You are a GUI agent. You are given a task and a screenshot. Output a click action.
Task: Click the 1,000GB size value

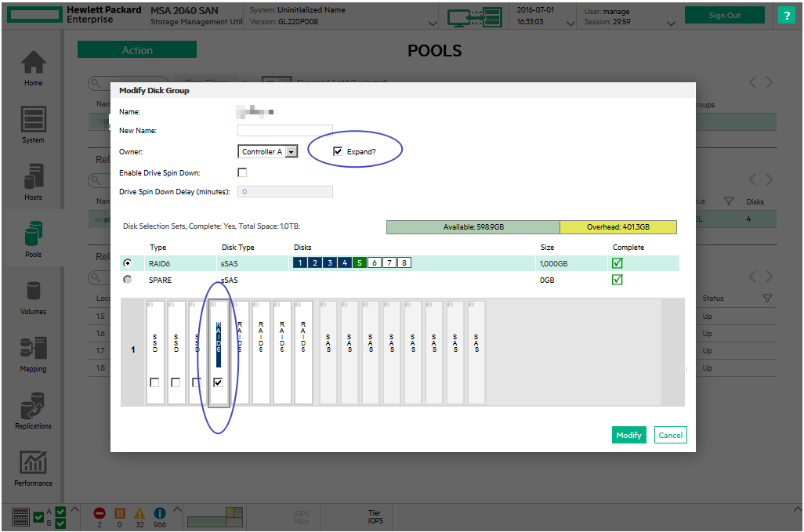coord(553,263)
